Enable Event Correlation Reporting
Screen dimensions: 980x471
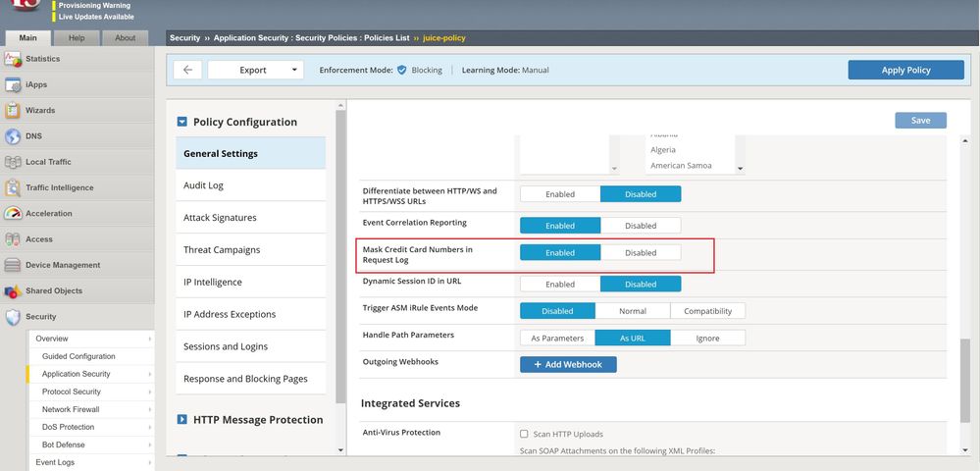point(560,226)
